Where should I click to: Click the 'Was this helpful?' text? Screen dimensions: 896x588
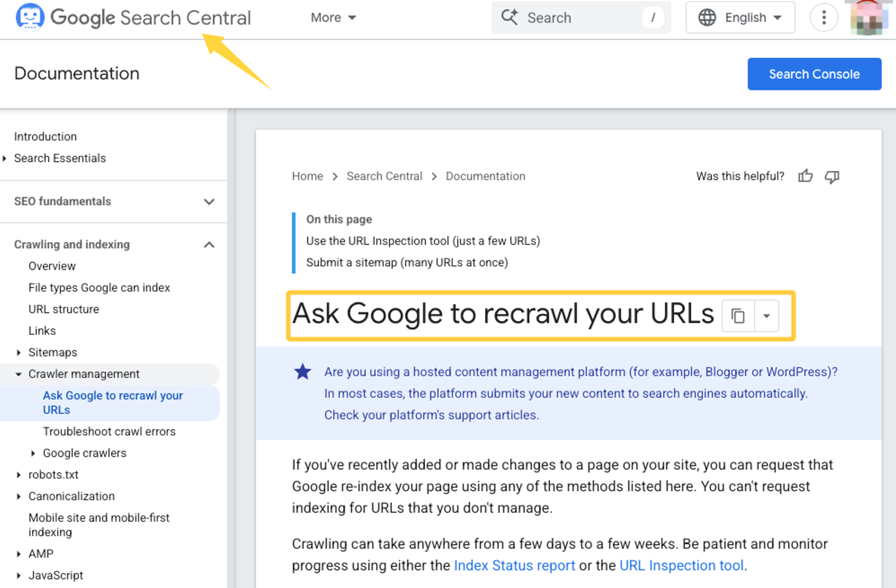(740, 176)
